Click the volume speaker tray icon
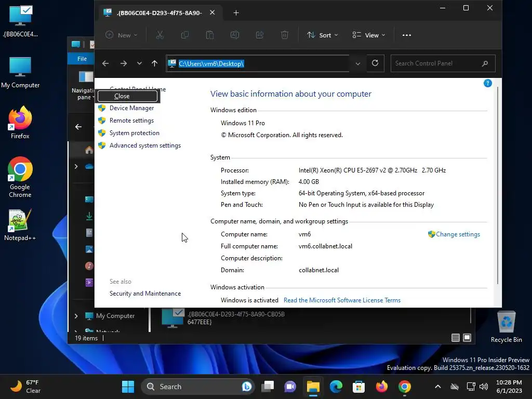 [x=484, y=387]
